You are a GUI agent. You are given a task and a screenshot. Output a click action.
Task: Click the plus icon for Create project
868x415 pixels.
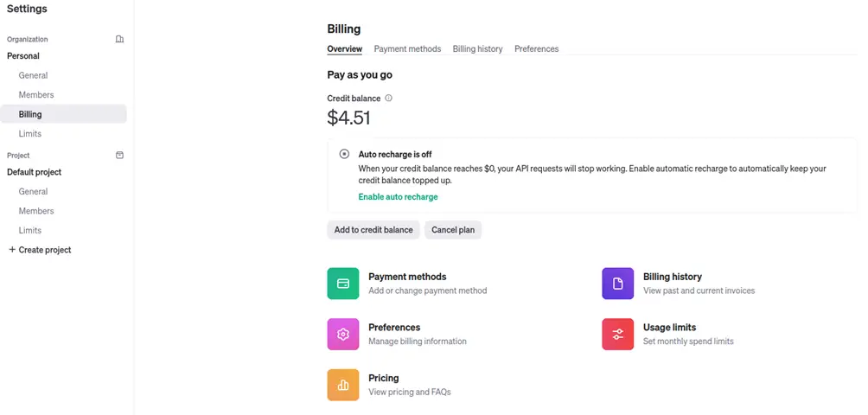12,250
